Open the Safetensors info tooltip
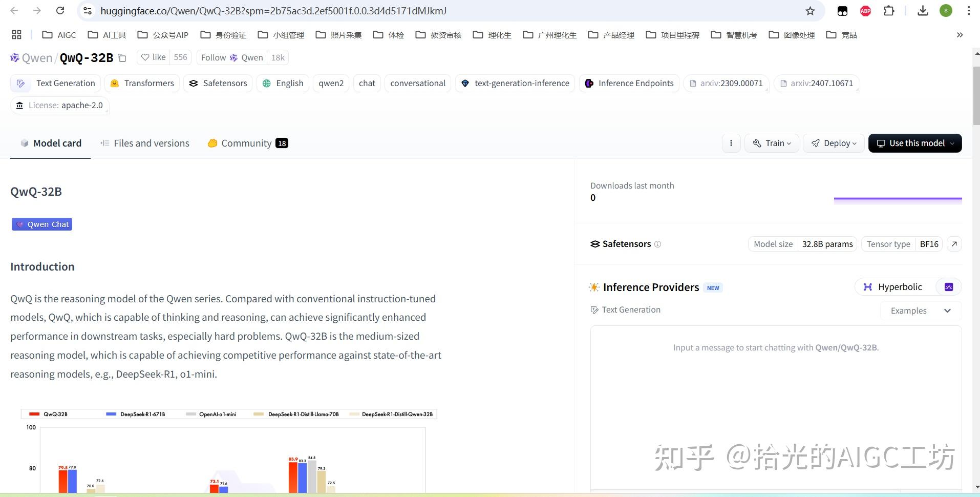The height and width of the screenshot is (497, 980). pos(658,244)
